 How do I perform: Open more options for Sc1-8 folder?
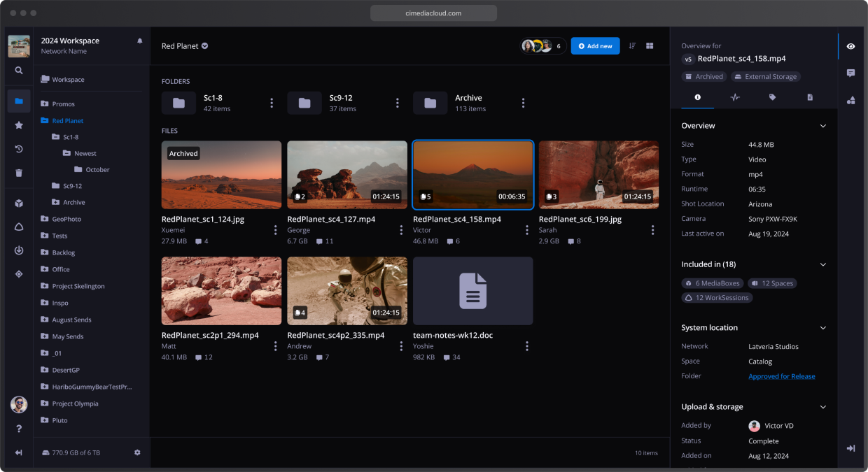(x=272, y=103)
